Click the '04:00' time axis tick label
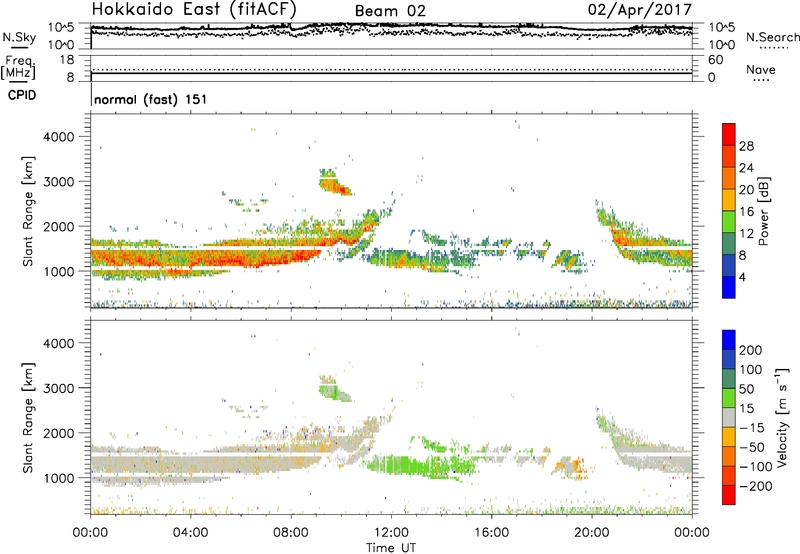The width and height of the screenshot is (800, 554). point(190,533)
